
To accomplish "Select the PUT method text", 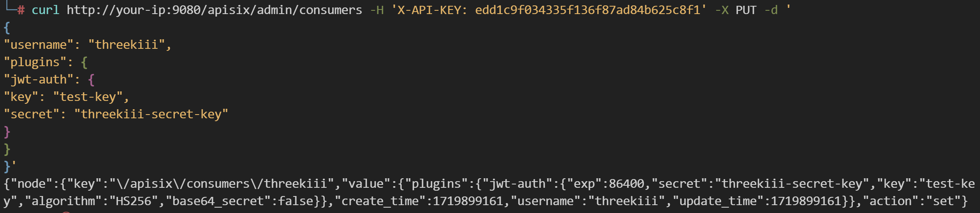I will coord(746,10).
